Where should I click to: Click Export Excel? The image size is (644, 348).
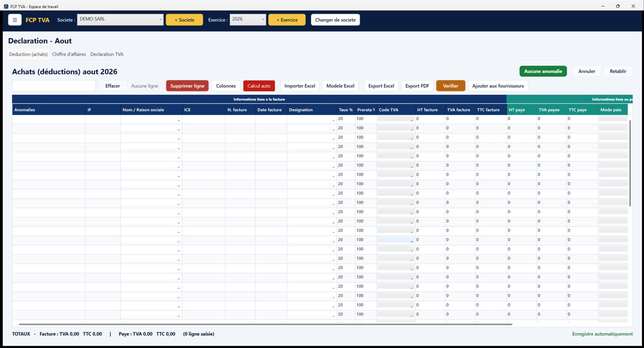coord(381,86)
